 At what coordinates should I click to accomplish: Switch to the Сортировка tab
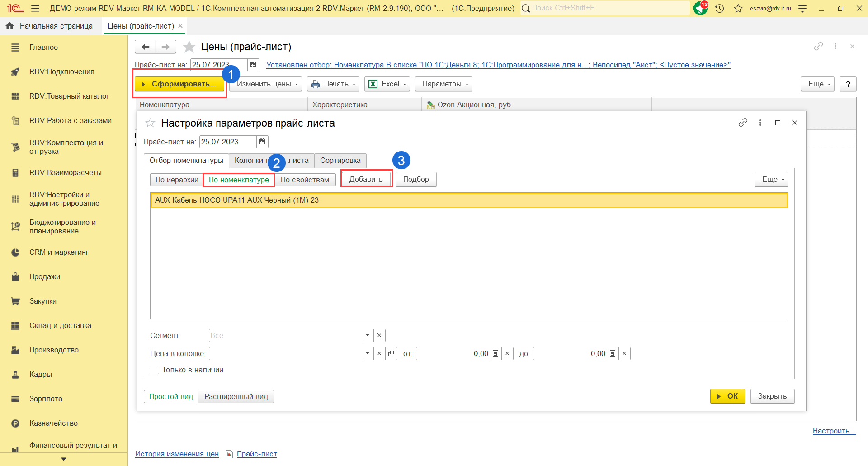tap(340, 161)
